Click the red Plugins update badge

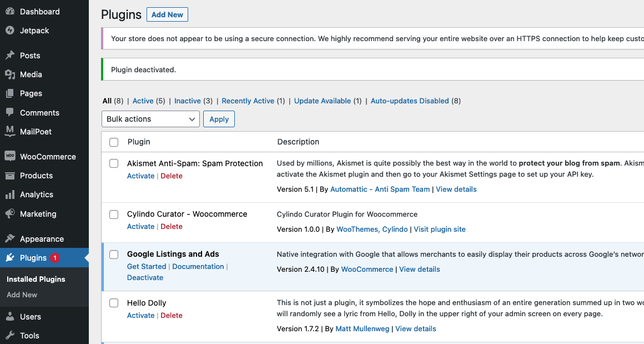(x=54, y=258)
